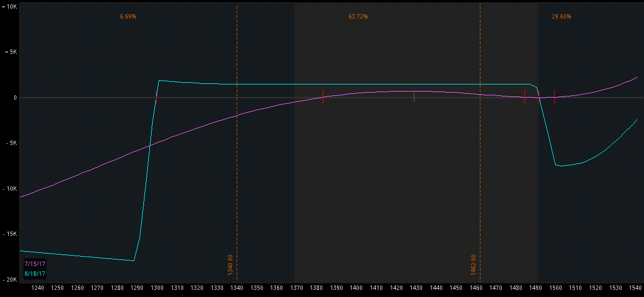Click the 29.60% probability label

click(x=562, y=17)
